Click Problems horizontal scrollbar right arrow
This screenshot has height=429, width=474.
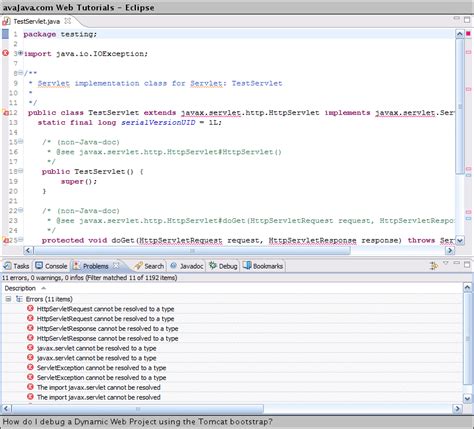click(457, 408)
